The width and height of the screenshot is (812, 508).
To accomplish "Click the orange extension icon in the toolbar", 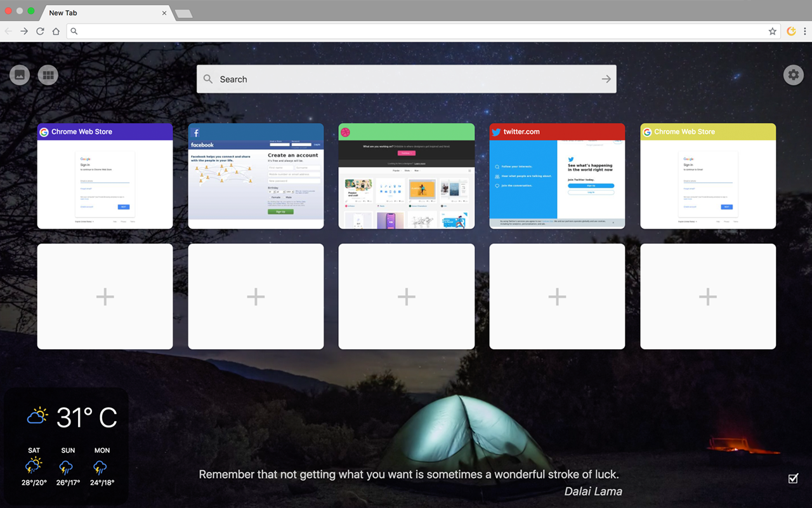I will click(791, 30).
